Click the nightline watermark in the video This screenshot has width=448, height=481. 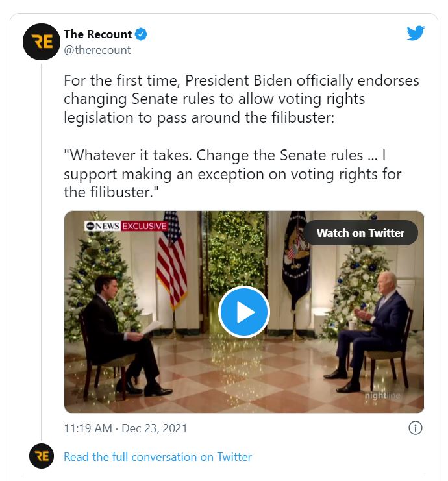click(x=382, y=395)
